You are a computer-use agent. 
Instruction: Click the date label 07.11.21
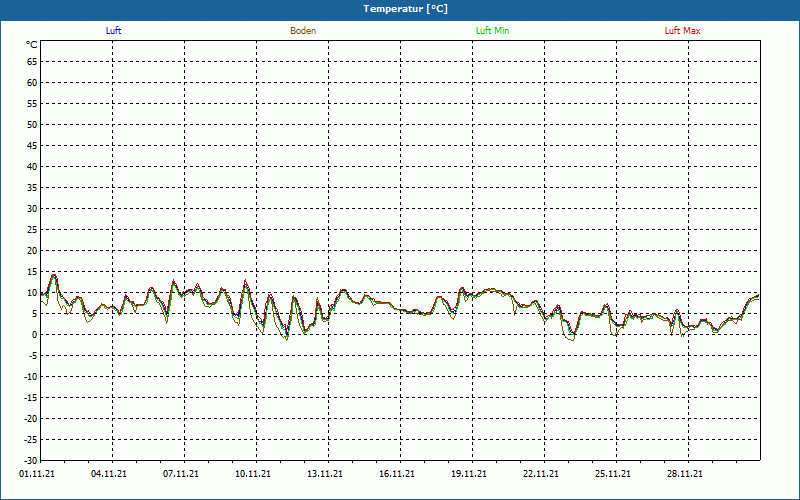point(181,474)
